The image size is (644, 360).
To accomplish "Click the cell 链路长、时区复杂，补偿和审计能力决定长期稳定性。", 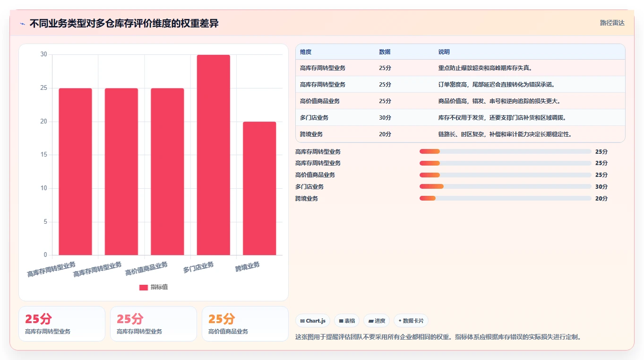I will coord(505,134).
